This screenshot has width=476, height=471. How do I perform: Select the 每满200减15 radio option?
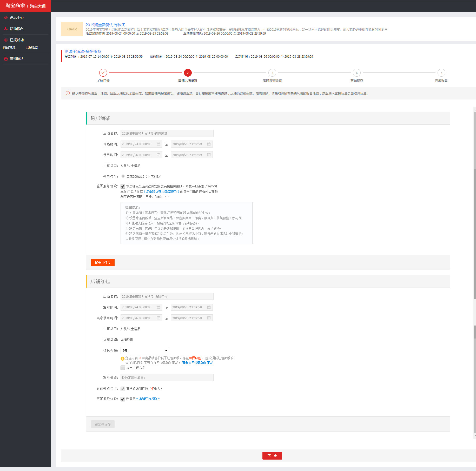[x=123, y=176]
